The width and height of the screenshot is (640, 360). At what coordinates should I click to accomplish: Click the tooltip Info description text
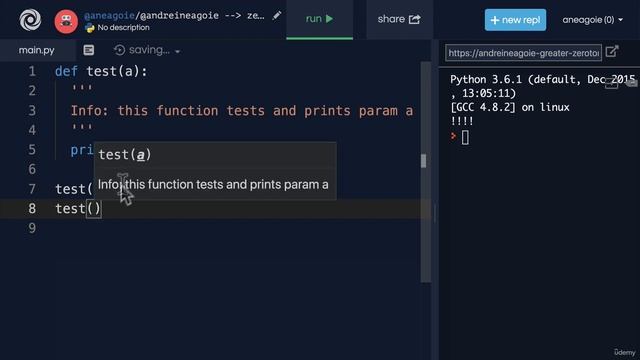click(213, 184)
